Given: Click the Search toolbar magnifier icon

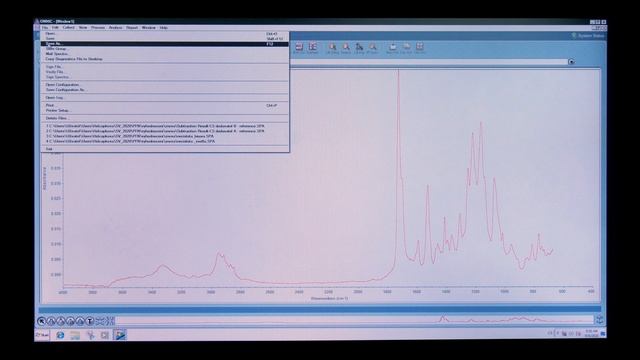Looking at the screenshot, I should point(346,48).
